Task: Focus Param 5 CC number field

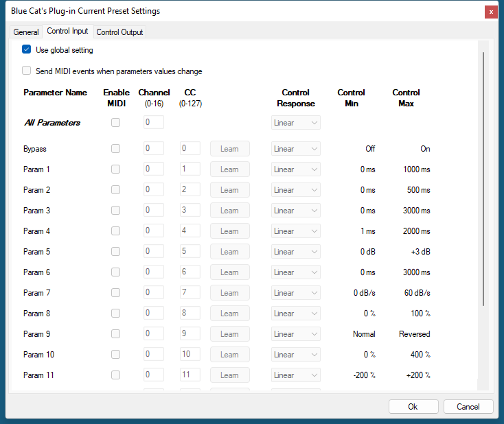Action: [190, 251]
